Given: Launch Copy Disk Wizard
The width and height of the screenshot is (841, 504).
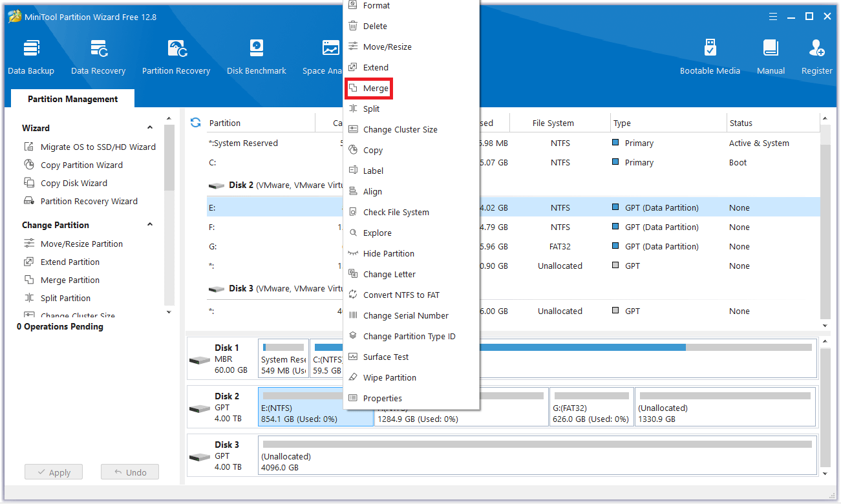Looking at the screenshot, I should tap(65, 183).
